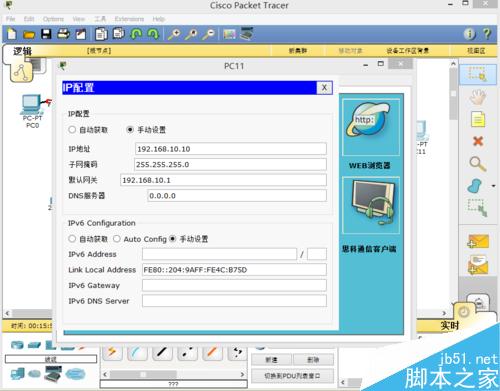
Task: Close the IP configuration panel with X
Action: (x=324, y=88)
